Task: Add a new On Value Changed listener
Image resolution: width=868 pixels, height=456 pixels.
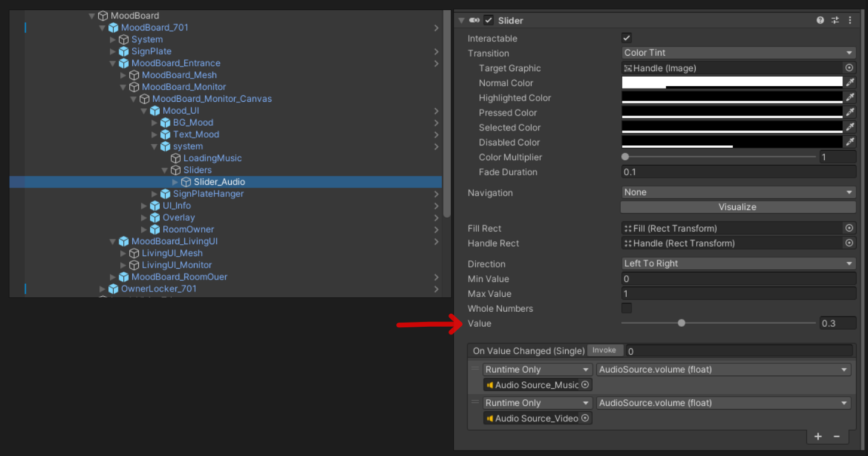Action: click(x=818, y=437)
